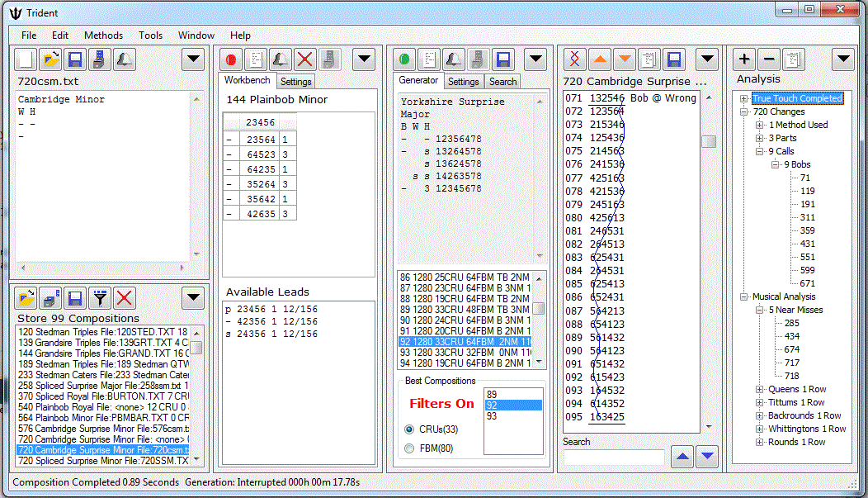Click the copy icon in the Analysis toolbar
The height and width of the screenshot is (498, 868).
coord(794,59)
